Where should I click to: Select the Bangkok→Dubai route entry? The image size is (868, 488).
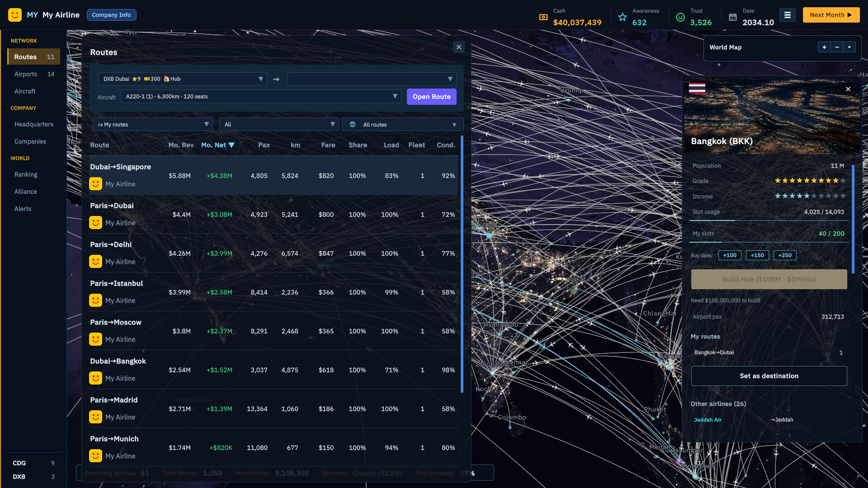pyautogui.click(x=769, y=352)
